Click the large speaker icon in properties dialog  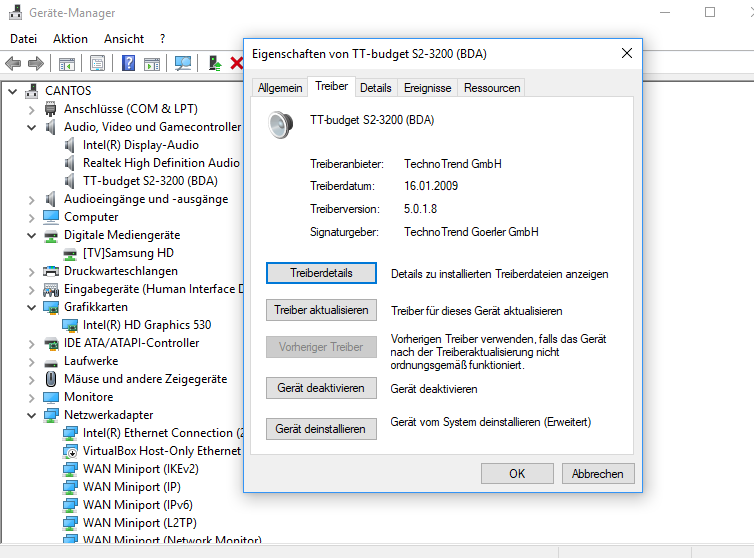coord(280,125)
